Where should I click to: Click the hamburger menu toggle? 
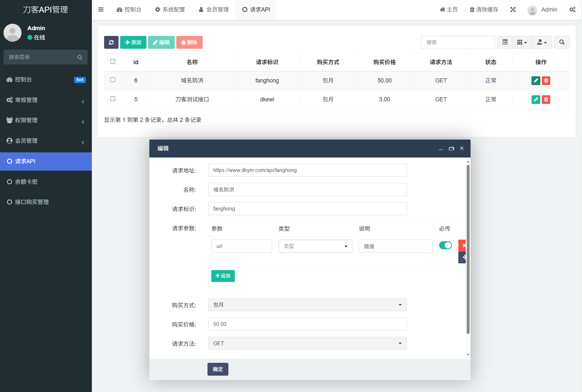coord(101,10)
